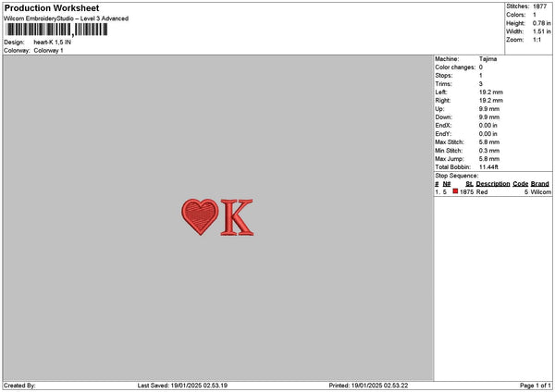Click the design name heart-K 1,5 IN
The width and height of the screenshot is (555, 392).
(x=53, y=43)
